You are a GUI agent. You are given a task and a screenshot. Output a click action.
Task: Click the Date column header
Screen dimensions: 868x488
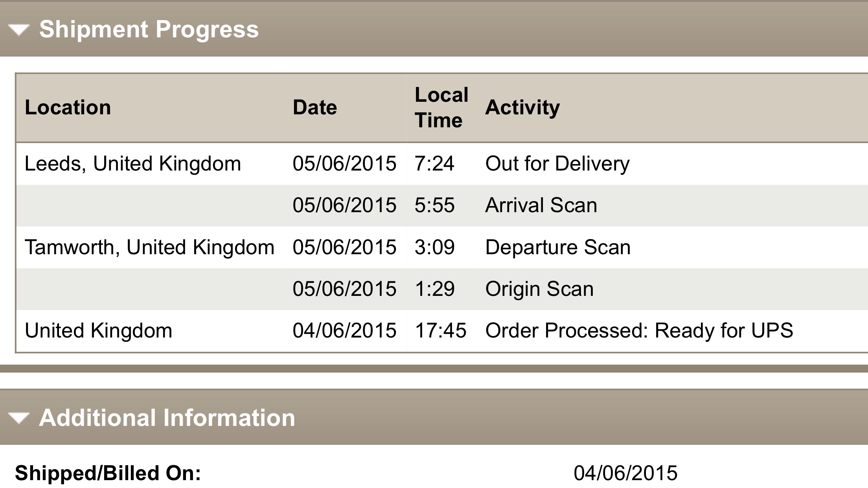[315, 107]
